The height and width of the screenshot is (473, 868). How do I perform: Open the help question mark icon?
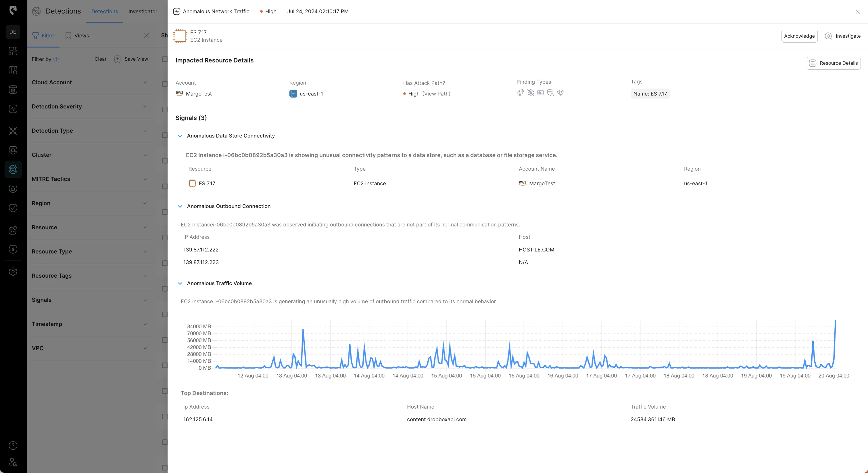tap(13, 445)
